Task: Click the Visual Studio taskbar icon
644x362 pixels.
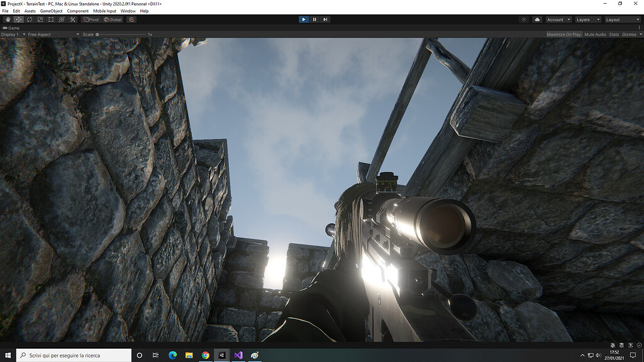Action: point(238,355)
